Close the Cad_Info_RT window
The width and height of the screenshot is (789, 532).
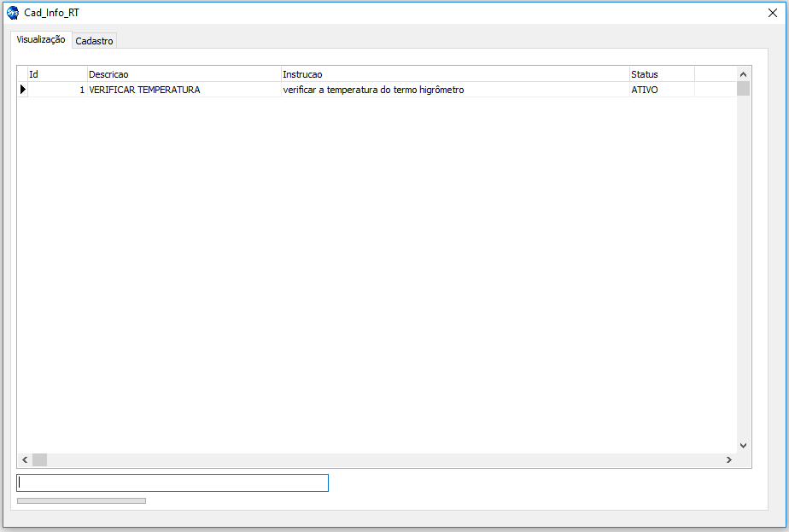point(772,13)
